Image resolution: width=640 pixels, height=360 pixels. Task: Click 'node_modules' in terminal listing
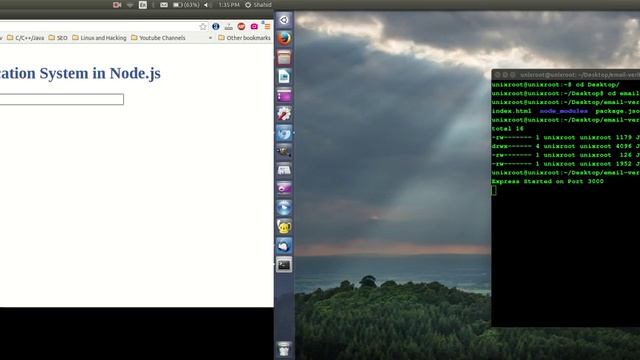point(564,111)
